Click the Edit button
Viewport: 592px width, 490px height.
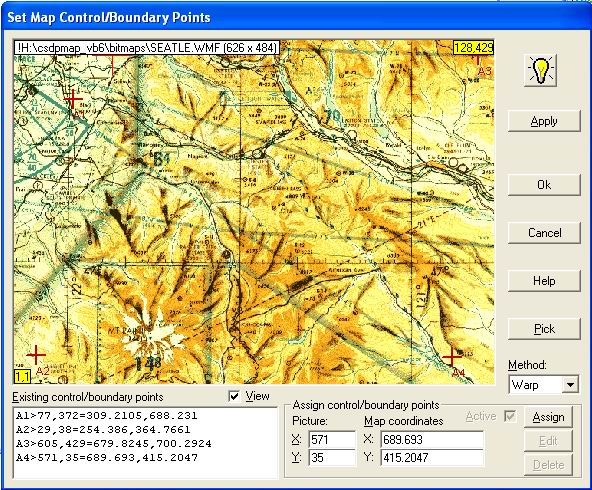point(548,441)
